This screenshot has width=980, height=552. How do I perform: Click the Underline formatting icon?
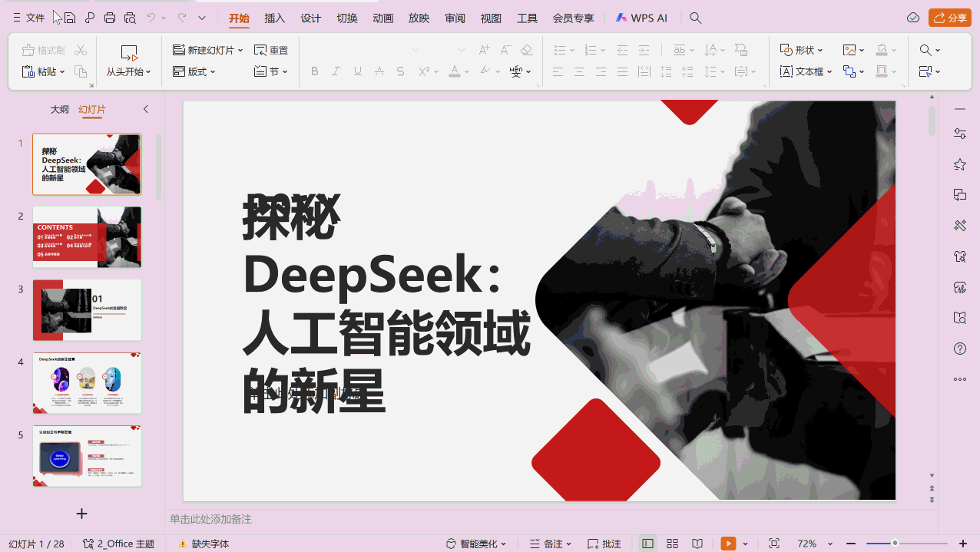click(x=357, y=71)
